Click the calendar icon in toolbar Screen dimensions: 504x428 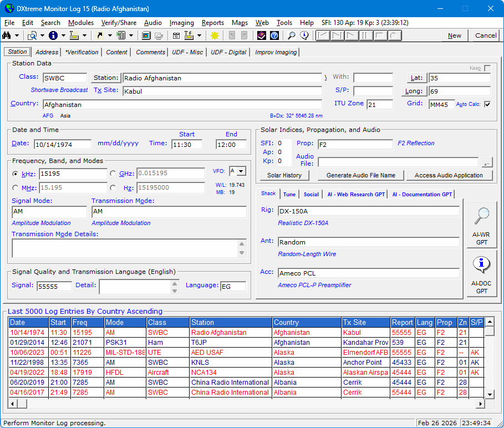pos(176,35)
